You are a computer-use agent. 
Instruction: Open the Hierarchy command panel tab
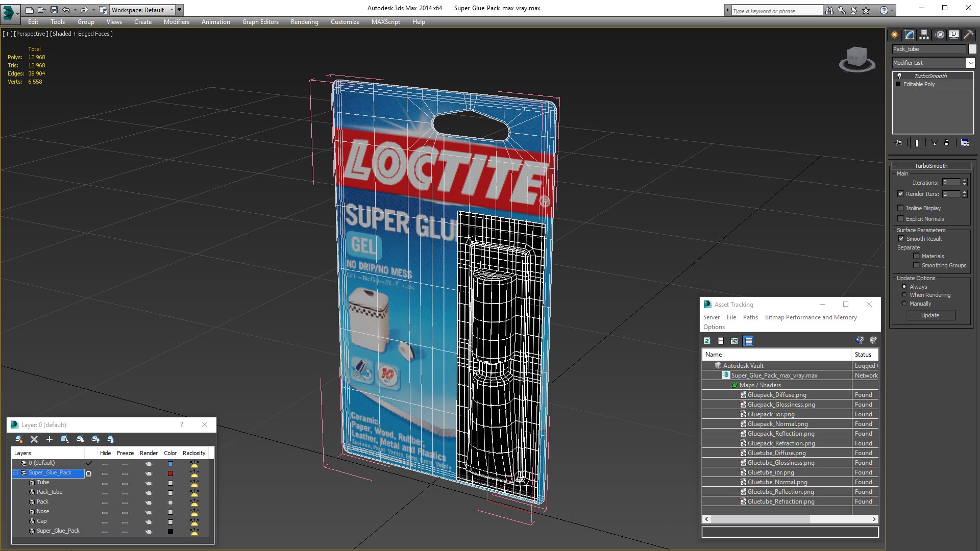[x=924, y=35]
